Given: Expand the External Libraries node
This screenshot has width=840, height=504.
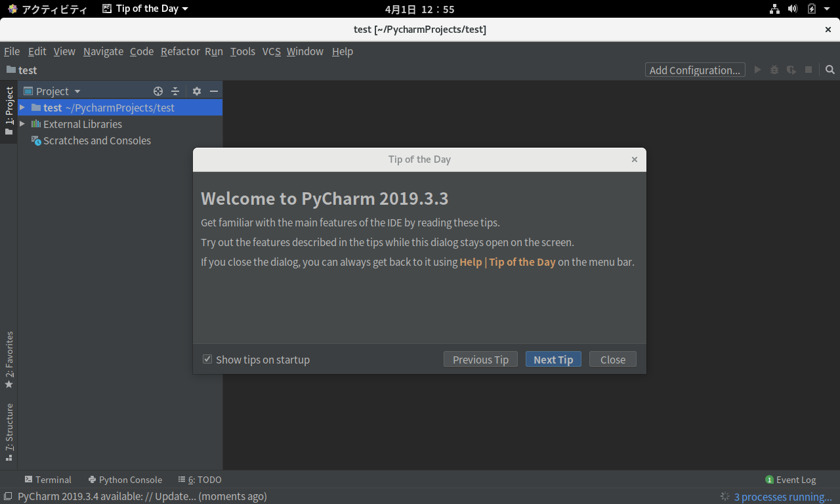Looking at the screenshot, I should pyautogui.click(x=22, y=124).
